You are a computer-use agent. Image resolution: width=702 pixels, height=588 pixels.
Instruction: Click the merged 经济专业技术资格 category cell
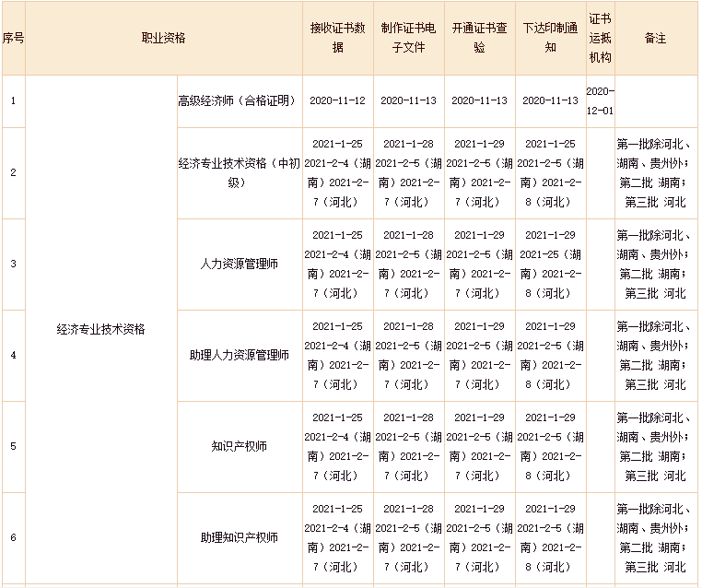(x=100, y=329)
